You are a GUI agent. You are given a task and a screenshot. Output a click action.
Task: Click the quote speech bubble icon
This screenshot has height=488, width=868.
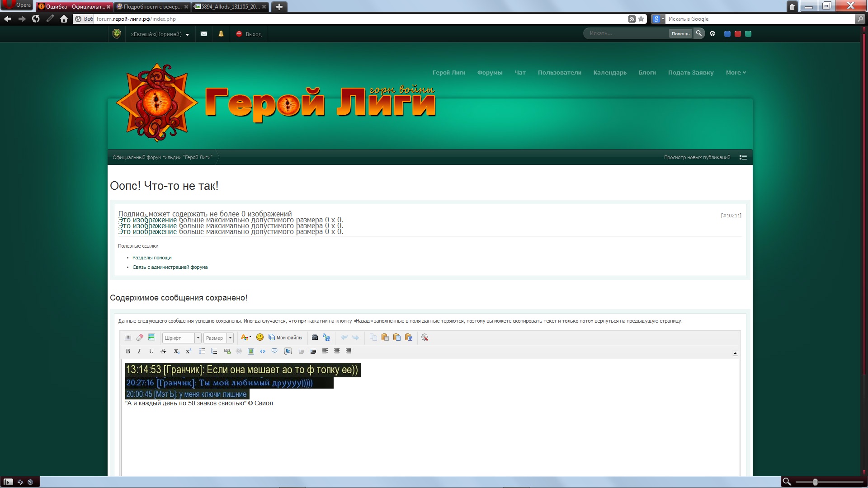click(x=274, y=351)
